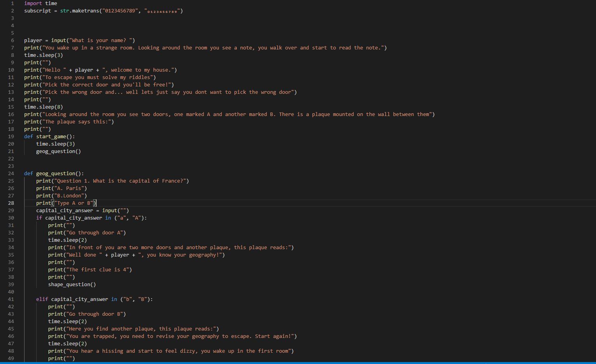Click line number 47 in the gutter
596x364 pixels.
pos(11,344)
